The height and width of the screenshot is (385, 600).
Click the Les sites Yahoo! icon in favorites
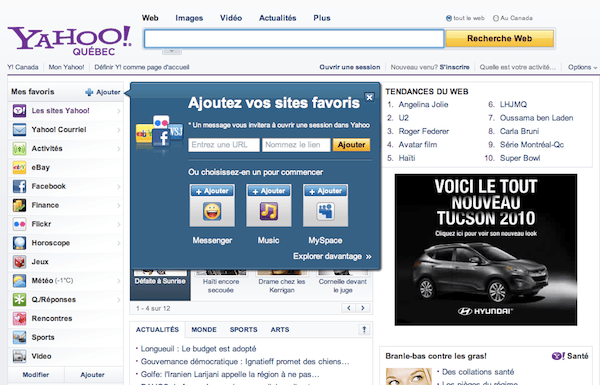pos(20,111)
